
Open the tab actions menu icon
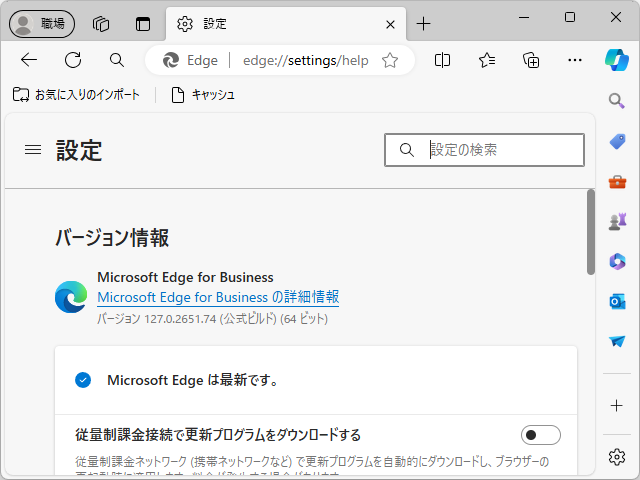(143, 24)
